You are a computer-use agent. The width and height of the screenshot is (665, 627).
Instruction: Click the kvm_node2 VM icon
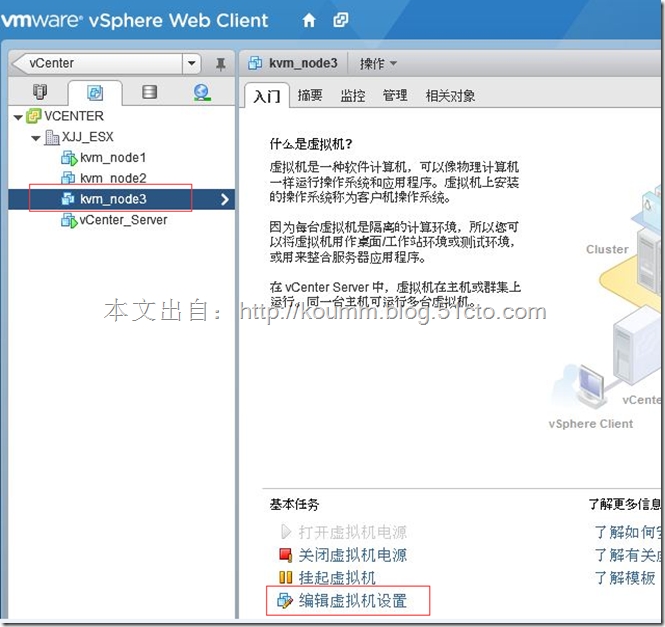pos(68,178)
